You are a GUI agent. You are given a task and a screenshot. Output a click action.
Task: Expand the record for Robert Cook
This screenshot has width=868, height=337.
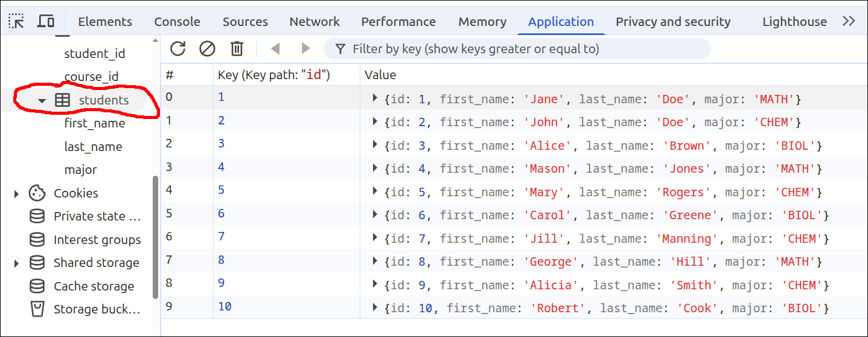pyautogui.click(x=375, y=307)
